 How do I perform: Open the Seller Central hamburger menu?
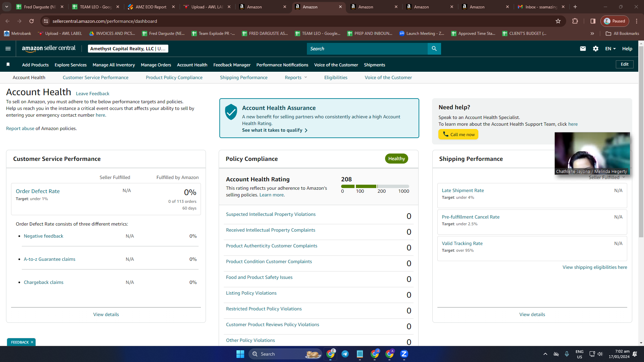click(8, 49)
